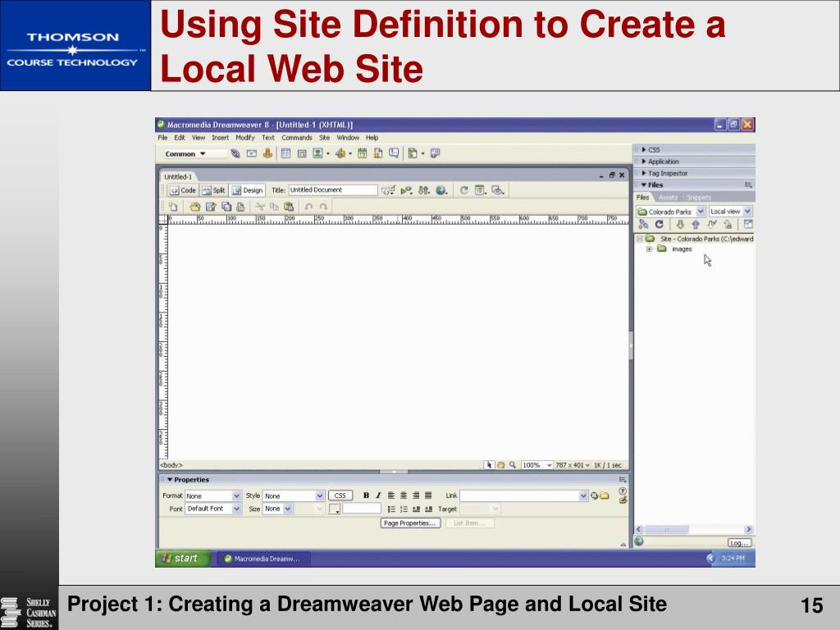840x630 pixels.
Task: Expand Files panel to show both sites
Action: point(748,225)
